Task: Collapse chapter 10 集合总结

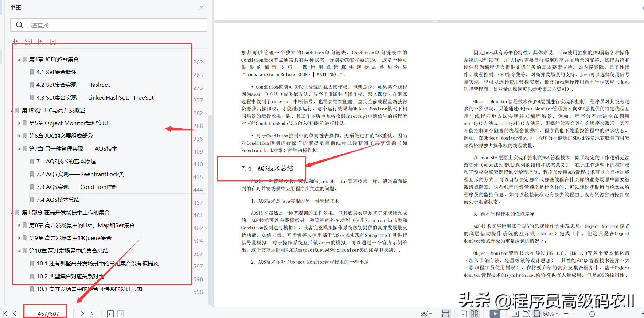Action: click(19, 251)
